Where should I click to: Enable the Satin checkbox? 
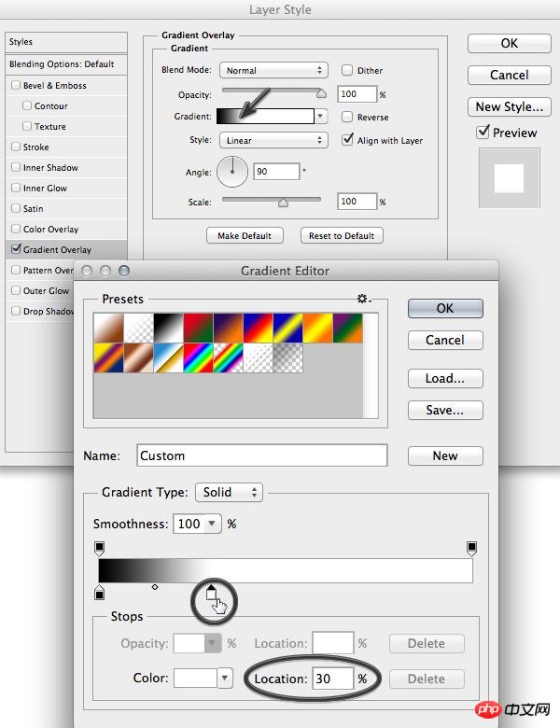[x=16, y=208]
